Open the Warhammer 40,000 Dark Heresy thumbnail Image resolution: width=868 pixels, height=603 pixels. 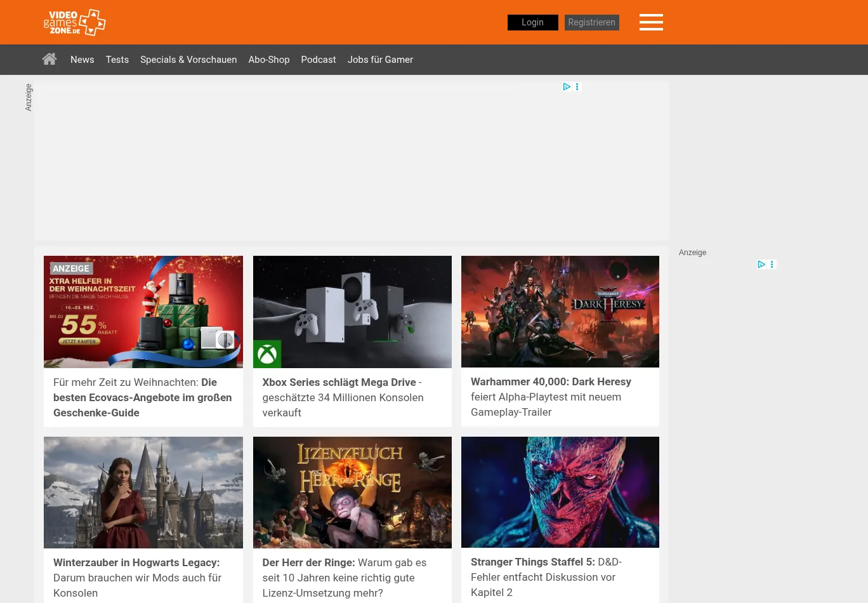[560, 311]
